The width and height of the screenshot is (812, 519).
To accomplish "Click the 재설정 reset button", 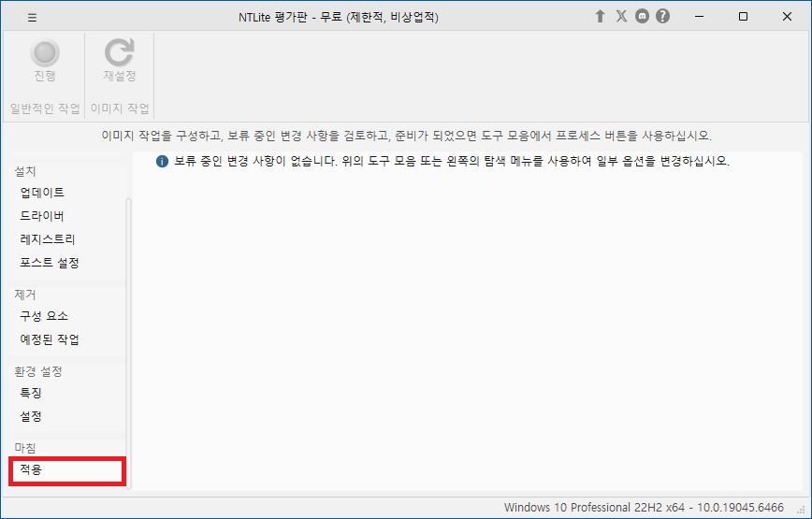I will coord(120,61).
